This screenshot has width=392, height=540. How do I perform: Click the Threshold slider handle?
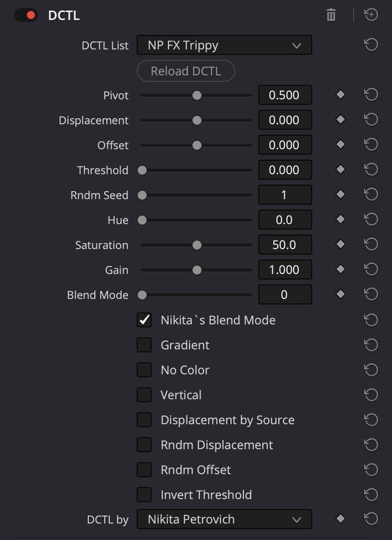pyautogui.click(x=142, y=170)
